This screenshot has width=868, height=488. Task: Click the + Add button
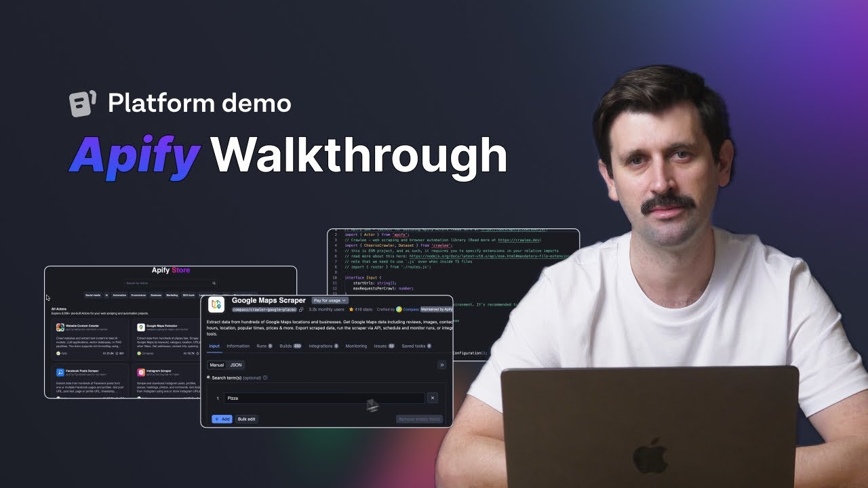(222, 419)
